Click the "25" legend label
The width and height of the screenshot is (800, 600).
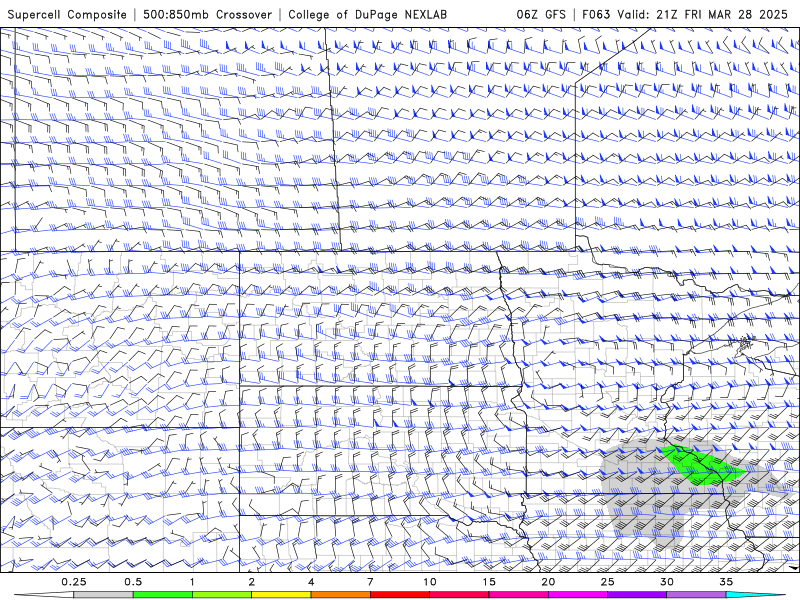click(x=607, y=582)
